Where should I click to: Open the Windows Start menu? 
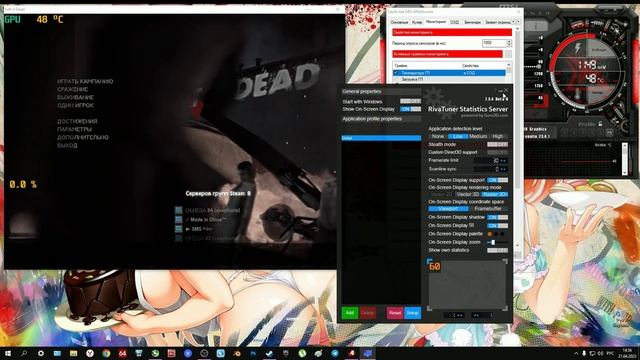click(x=8, y=353)
